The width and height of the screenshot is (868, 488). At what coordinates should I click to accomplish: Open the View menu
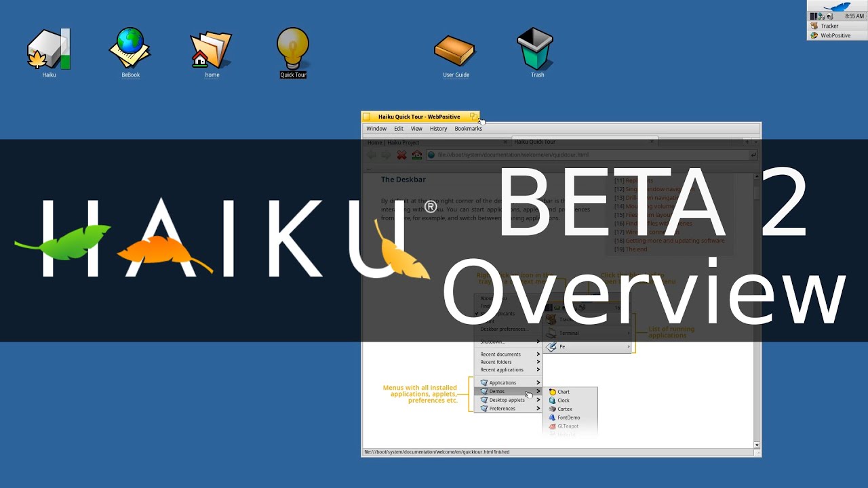(416, 129)
